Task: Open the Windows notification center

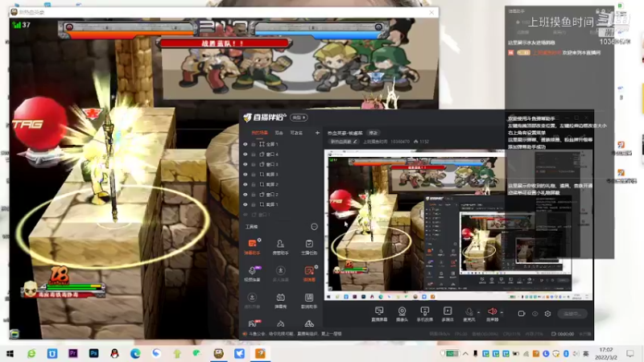Action: [630, 353]
